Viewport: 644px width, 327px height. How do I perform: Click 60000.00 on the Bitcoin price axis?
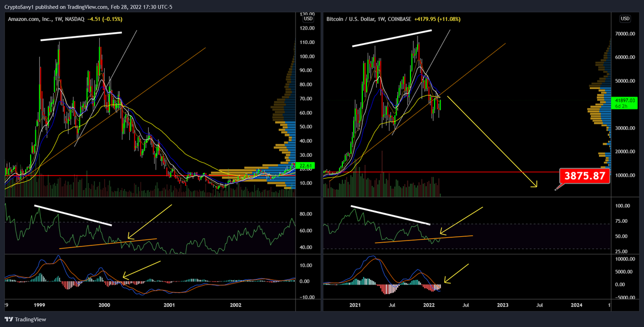625,57
